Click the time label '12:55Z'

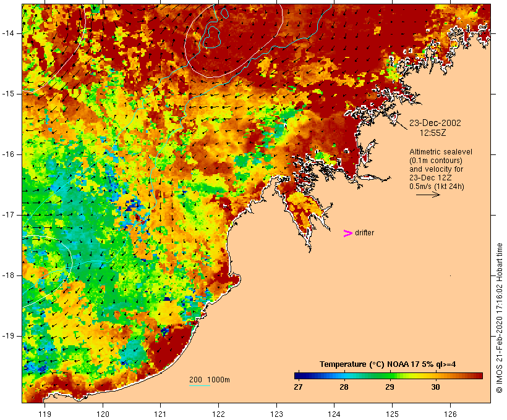point(433,133)
